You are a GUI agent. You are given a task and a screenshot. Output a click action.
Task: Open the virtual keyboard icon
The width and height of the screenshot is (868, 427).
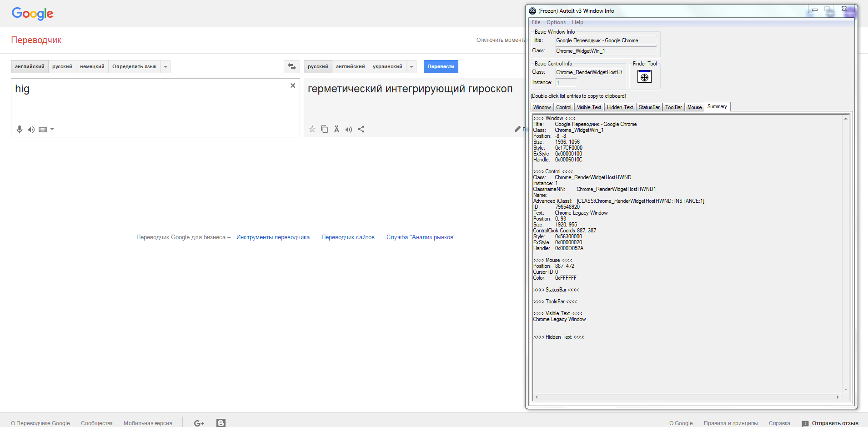(43, 130)
